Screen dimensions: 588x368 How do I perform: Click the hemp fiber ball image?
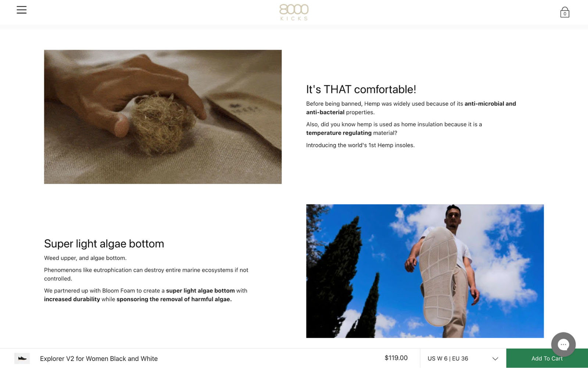163,117
